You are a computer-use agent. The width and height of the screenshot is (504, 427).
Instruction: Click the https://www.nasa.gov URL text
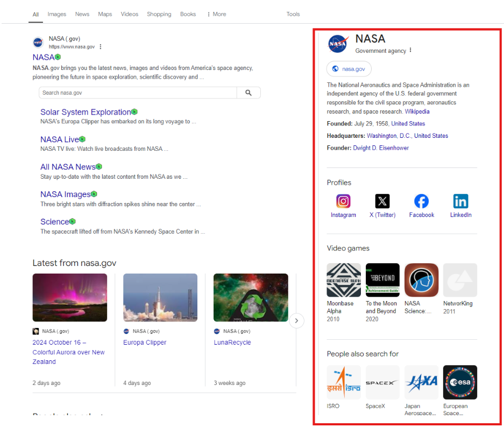(72, 47)
